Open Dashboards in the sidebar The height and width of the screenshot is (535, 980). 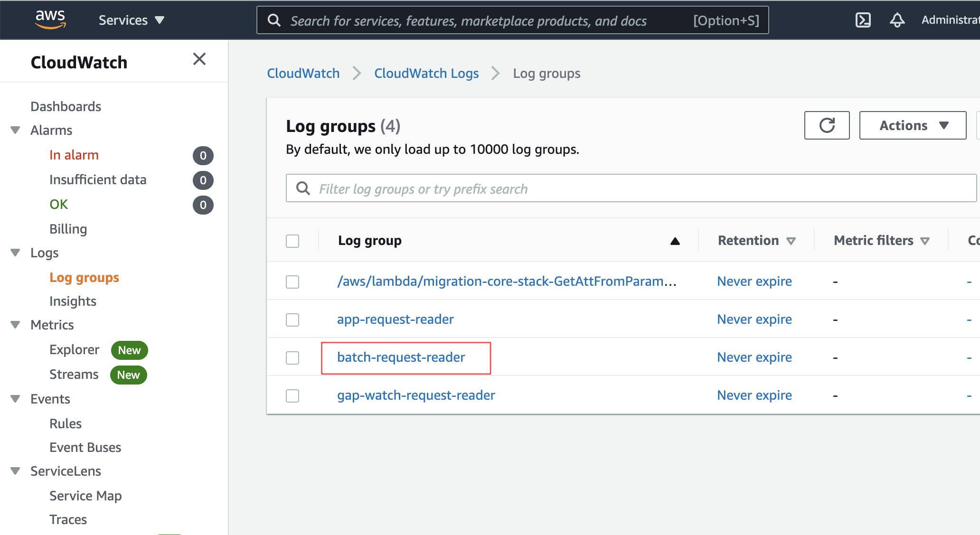point(66,106)
